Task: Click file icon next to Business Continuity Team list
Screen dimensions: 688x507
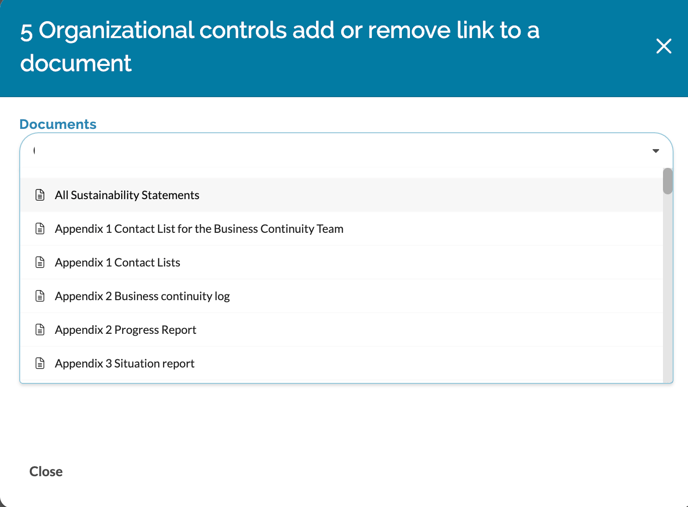Action: [40, 229]
